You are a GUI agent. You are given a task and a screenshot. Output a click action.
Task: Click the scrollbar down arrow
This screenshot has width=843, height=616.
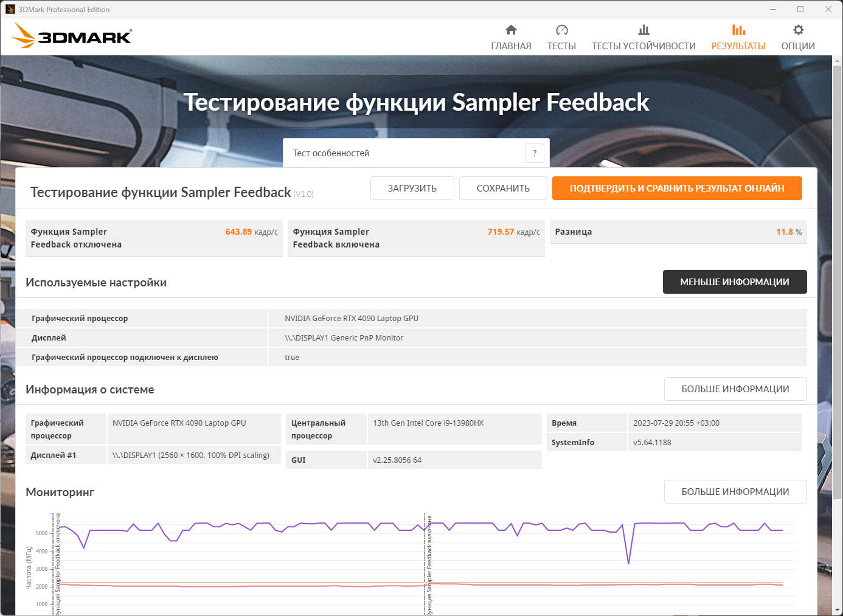pyautogui.click(x=838, y=610)
